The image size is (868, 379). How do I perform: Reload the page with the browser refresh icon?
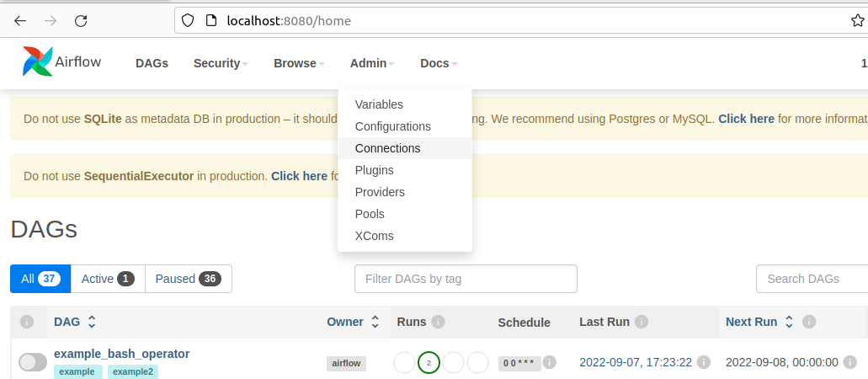(x=81, y=21)
